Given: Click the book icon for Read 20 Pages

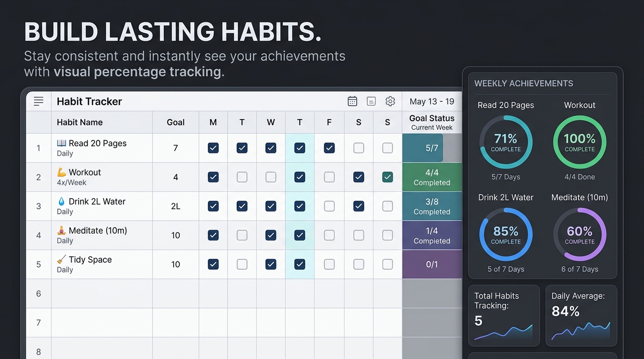Looking at the screenshot, I should pyautogui.click(x=62, y=143).
